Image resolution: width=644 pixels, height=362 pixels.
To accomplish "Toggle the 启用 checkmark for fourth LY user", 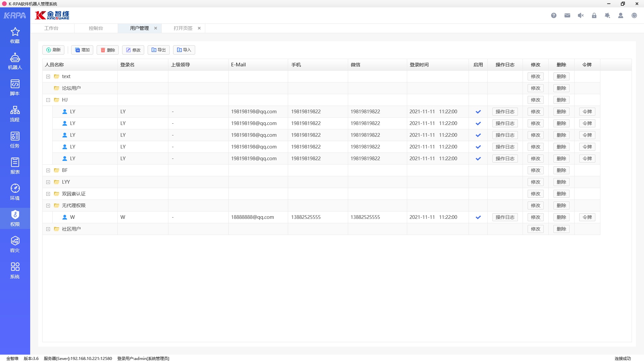I will (478, 147).
